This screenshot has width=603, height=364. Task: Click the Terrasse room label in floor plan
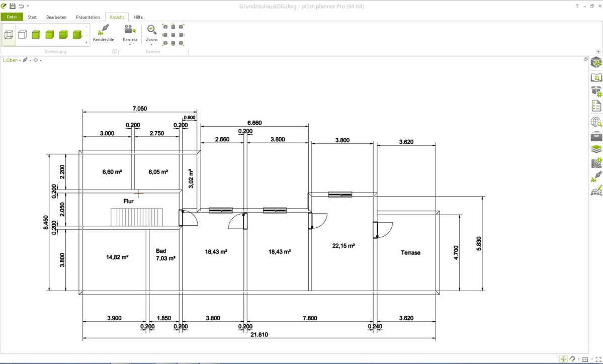pos(410,253)
